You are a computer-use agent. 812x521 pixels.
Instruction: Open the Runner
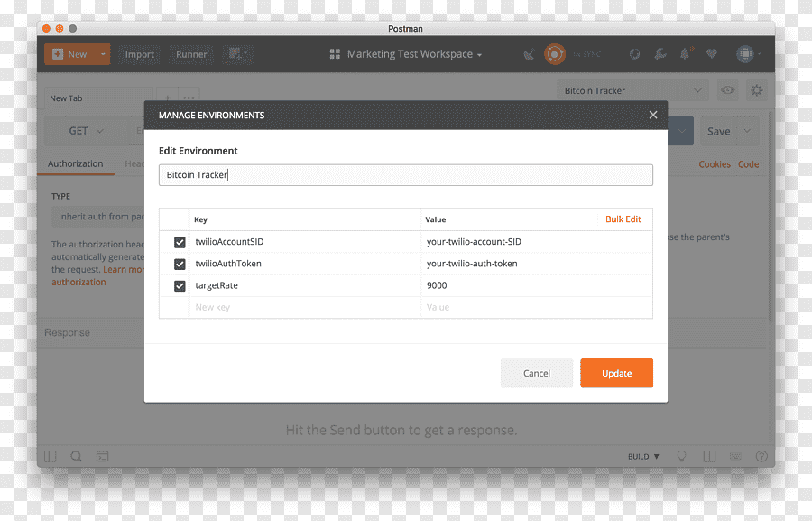click(191, 54)
